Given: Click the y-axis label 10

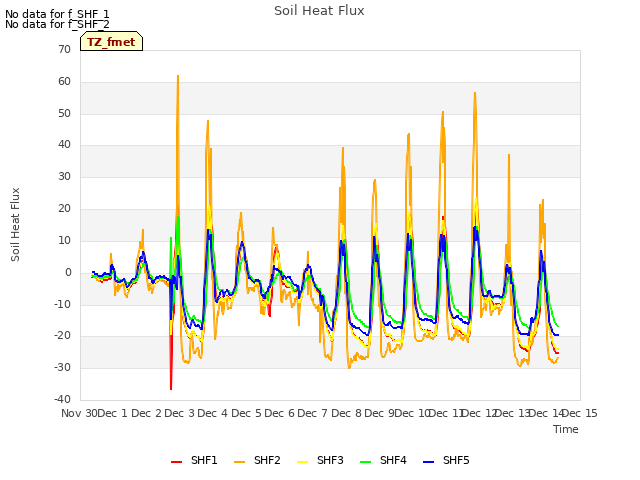Looking at the screenshot, I should click(x=64, y=240).
